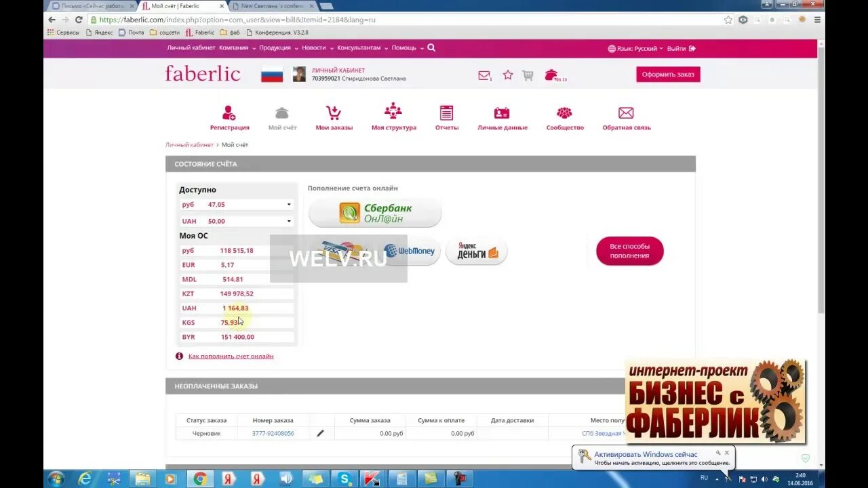Open the Почта bookmark
This screenshot has width=868, height=488.
point(132,33)
